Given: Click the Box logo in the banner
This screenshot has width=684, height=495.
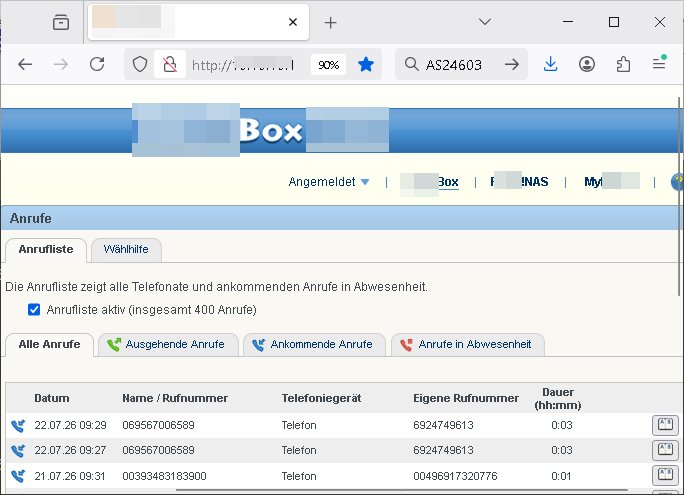Looking at the screenshot, I should (x=270, y=130).
